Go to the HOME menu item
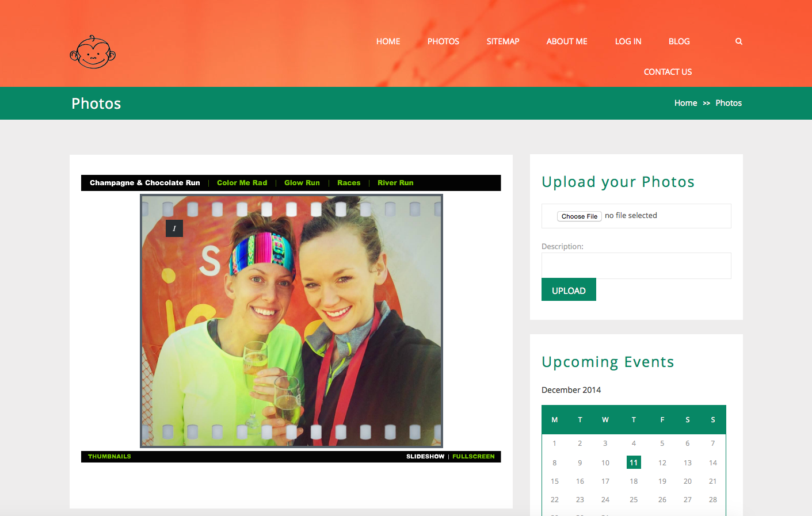Screen dimensions: 812x516 point(388,41)
